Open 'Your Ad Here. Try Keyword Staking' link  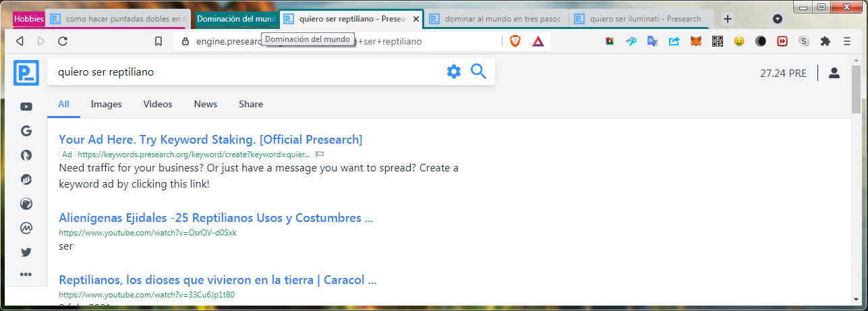pyautogui.click(x=210, y=140)
